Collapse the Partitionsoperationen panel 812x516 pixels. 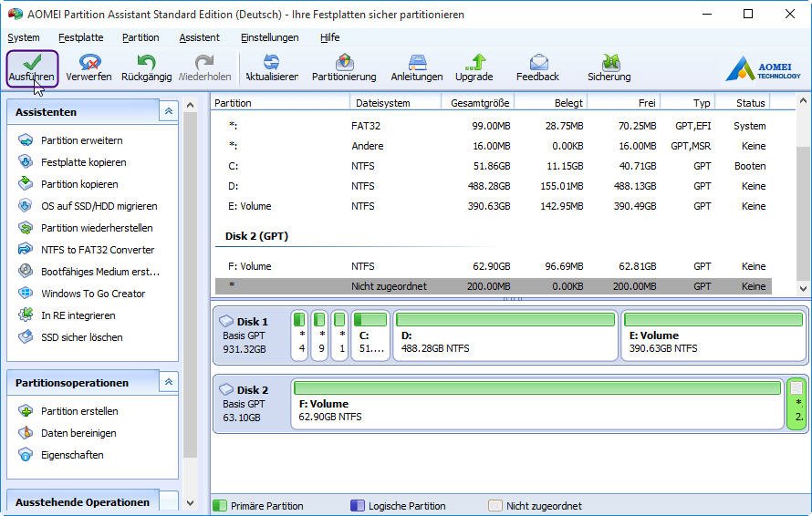coord(168,383)
